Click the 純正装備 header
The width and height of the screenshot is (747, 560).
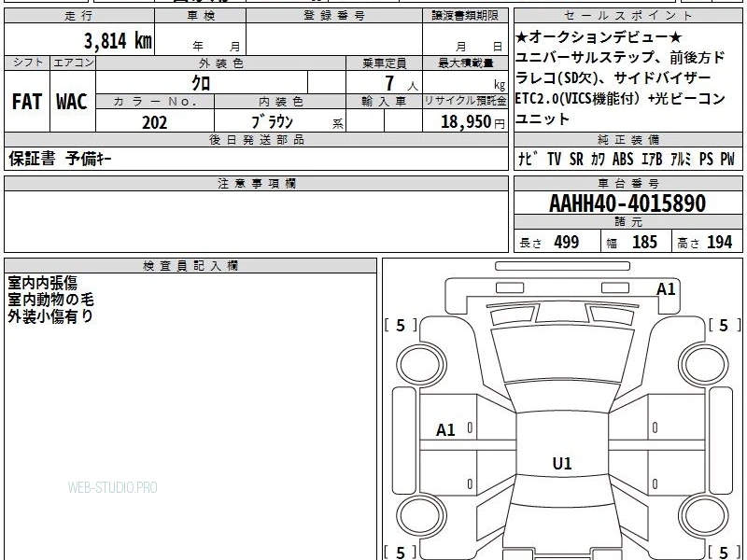[x=628, y=139]
